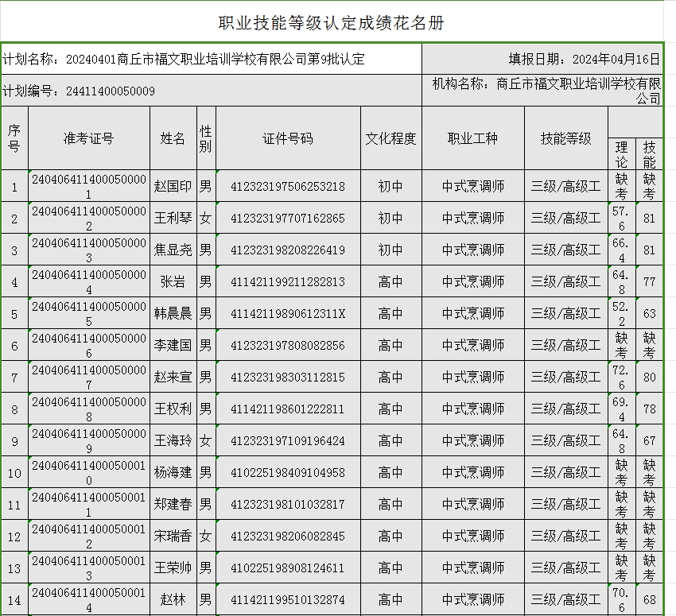Click the 序号 column header

[x=14, y=138]
